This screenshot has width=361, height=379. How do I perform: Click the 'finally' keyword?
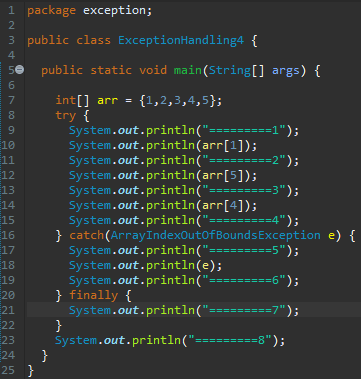point(94,296)
